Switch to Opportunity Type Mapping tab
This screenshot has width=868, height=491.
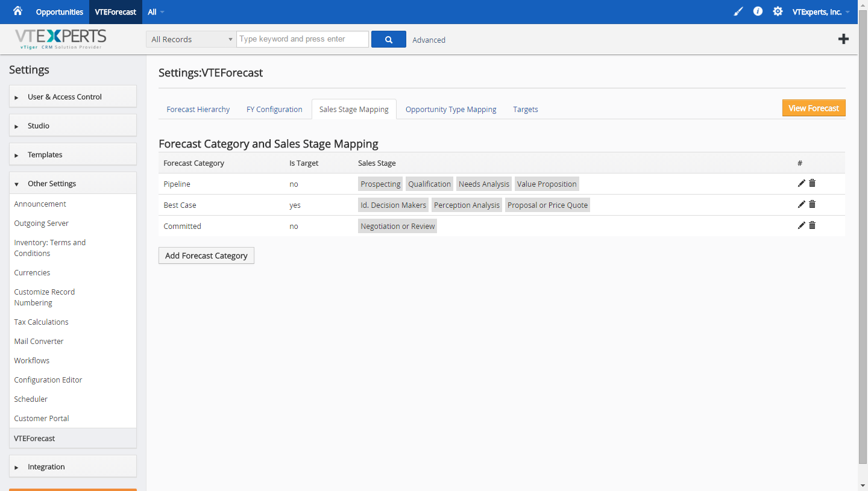coord(451,109)
